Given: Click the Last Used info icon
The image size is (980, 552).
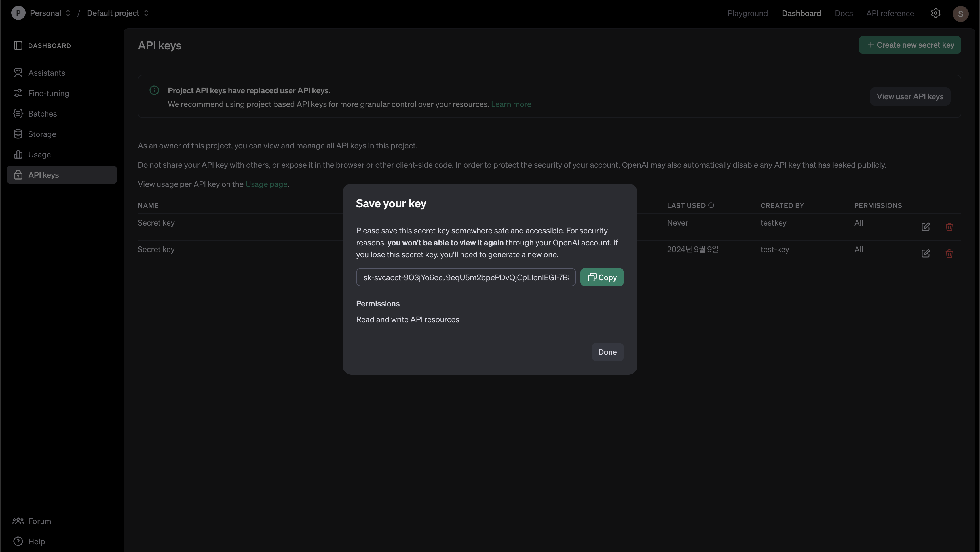Looking at the screenshot, I should [x=711, y=205].
